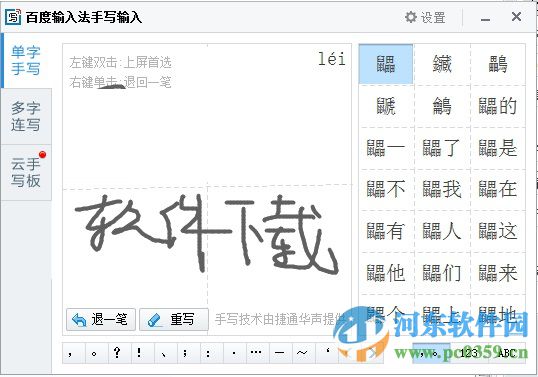Open 设置 settings with the gear icon
538x377 pixels.
click(425, 17)
